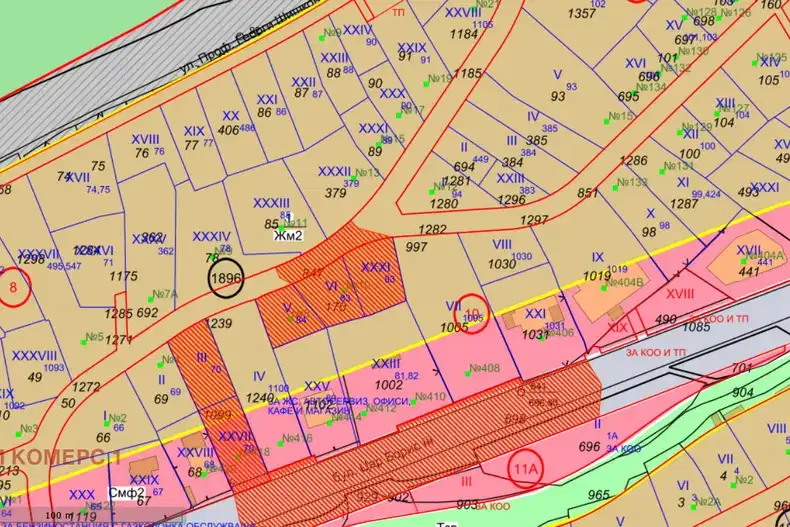This screenshot has height=527, width=790.
Task: Click lot number 1239
Action: point(219,323)
